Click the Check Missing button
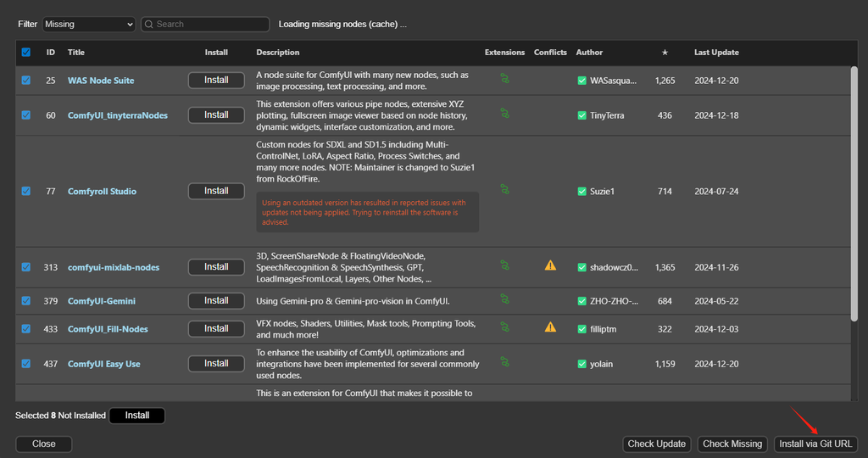 click(732, 444)
